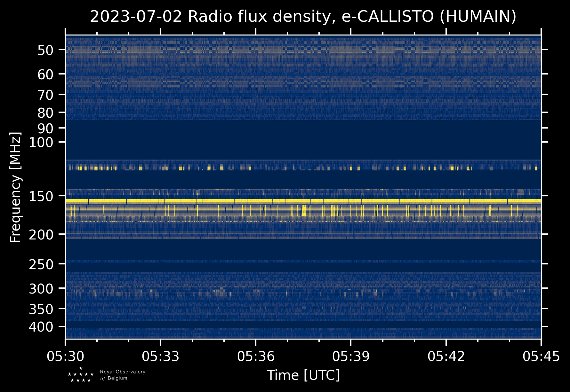Select the 05:42 time axis label
The image size is (570, 392).
point(446,356)
